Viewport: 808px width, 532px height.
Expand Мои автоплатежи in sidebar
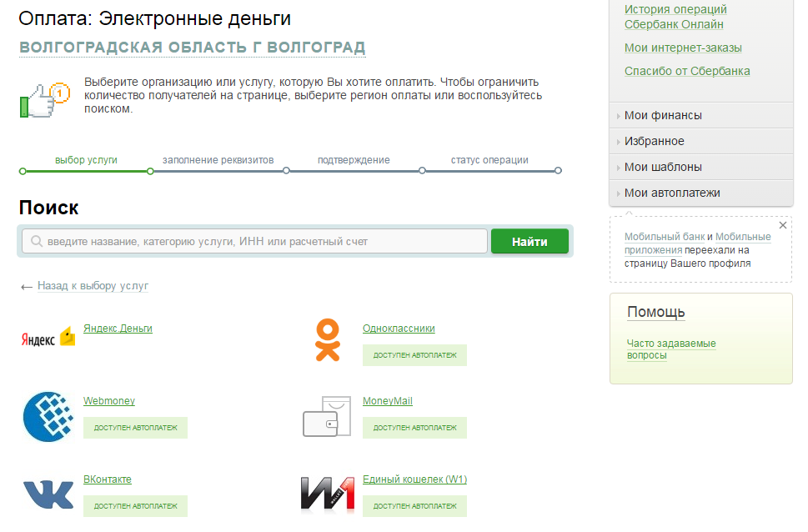pos(672,193)
